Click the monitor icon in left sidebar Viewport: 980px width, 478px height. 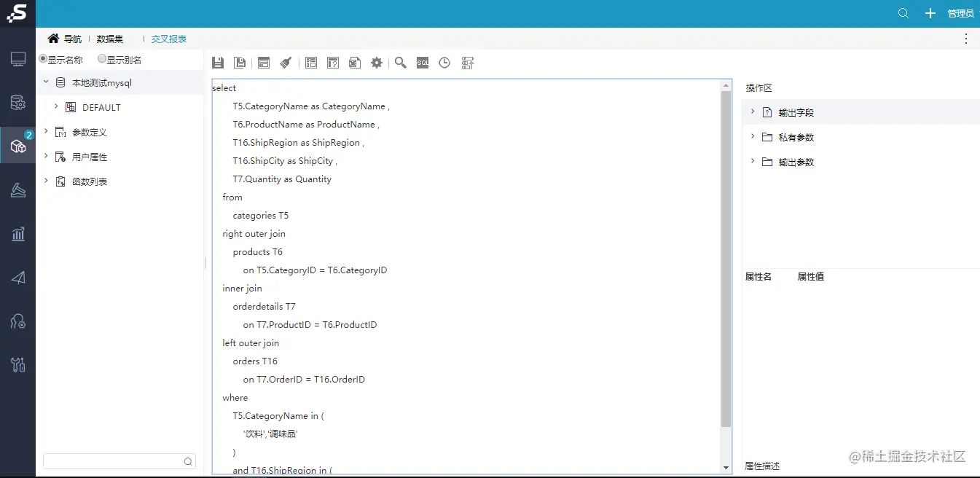(18, 60)
